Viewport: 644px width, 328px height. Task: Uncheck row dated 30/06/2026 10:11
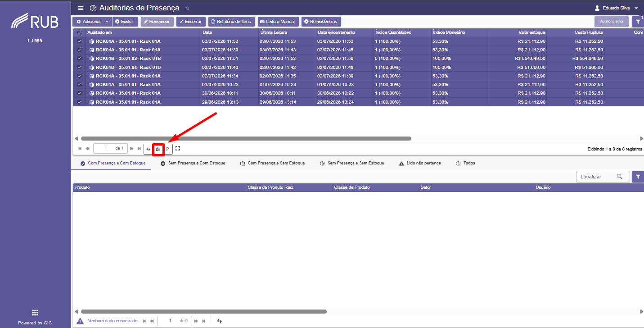coord(80,93)
